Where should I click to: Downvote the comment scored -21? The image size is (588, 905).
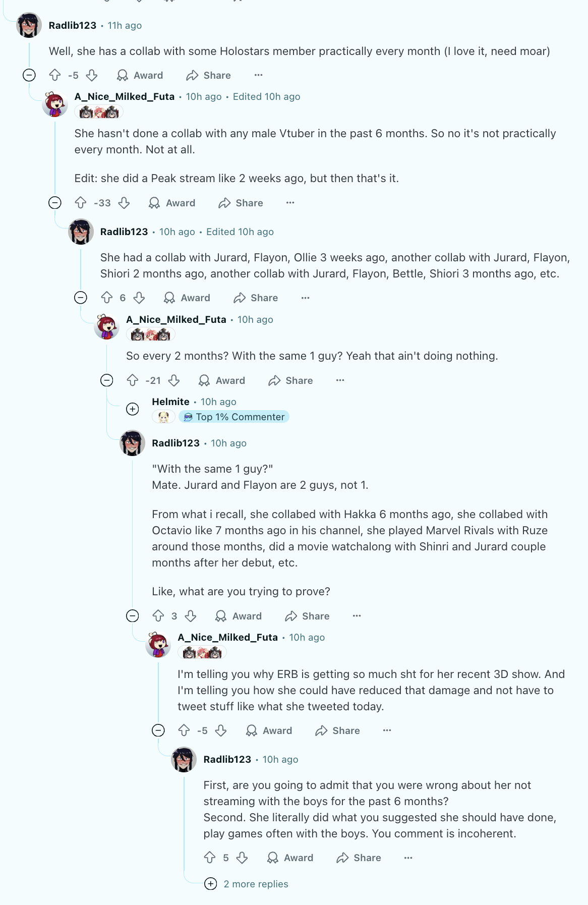(174, 380)
